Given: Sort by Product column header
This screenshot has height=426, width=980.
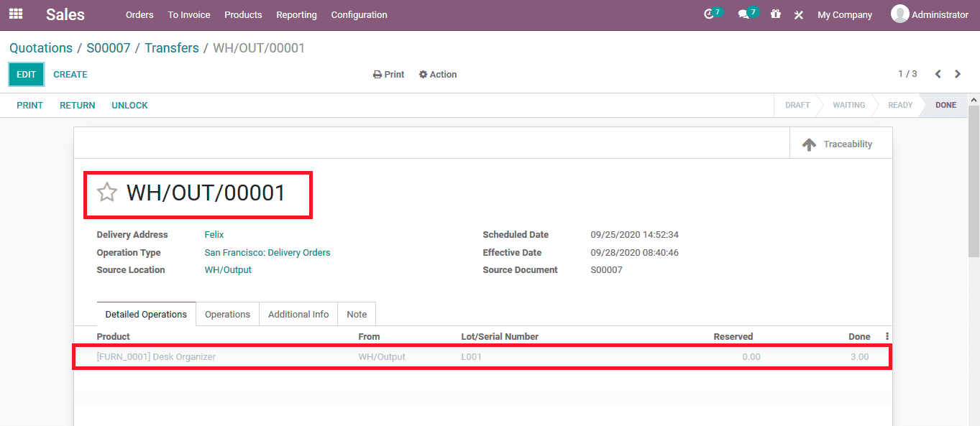Looking at the screenshot, I should (x=114, y=337).
